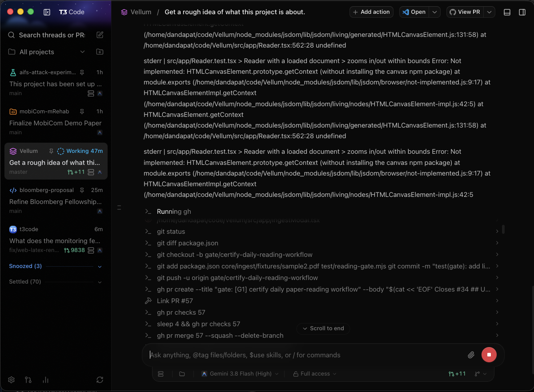The image size is (534, 392).
Task: Toggle the bottom panel layout icon
Action: coord(507,12)
